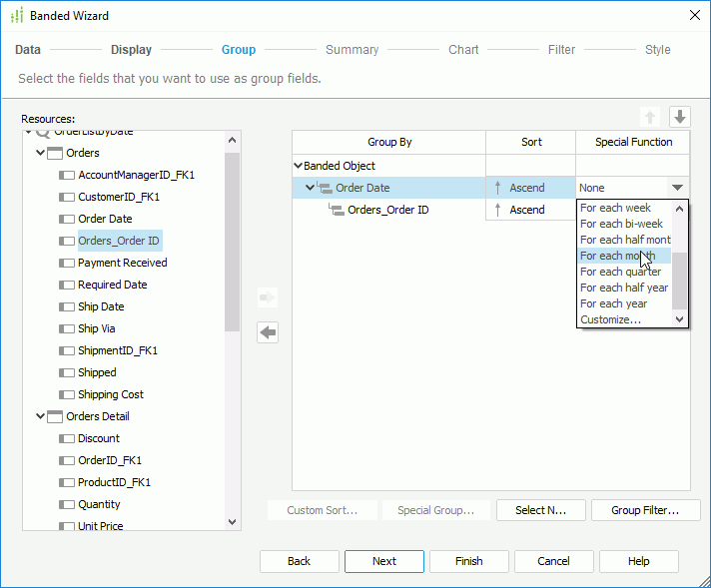Choose For each half month option
Viewport: 711px width, 588px height.
(x=624, y=240)
